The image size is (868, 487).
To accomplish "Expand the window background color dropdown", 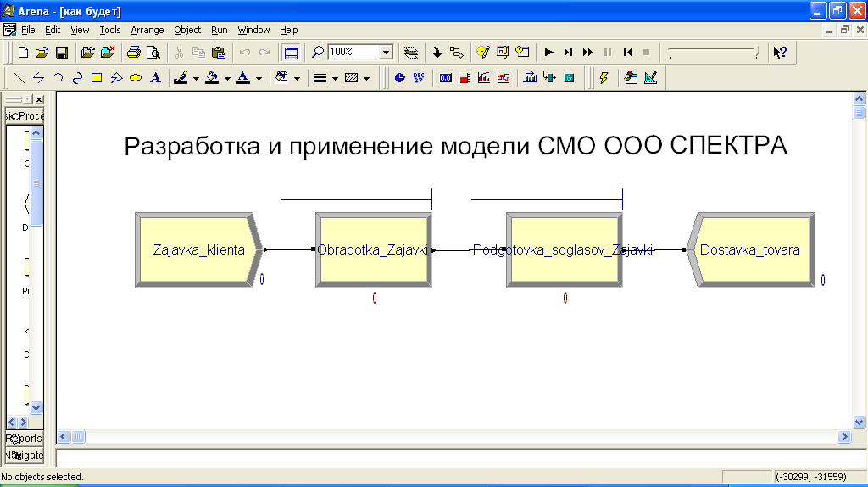I will (298, 79).
